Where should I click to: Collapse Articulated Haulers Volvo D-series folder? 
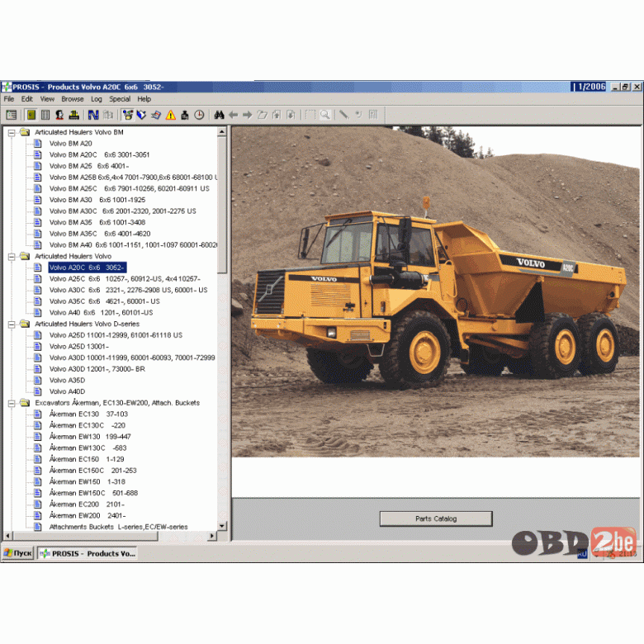coord(12,324)
